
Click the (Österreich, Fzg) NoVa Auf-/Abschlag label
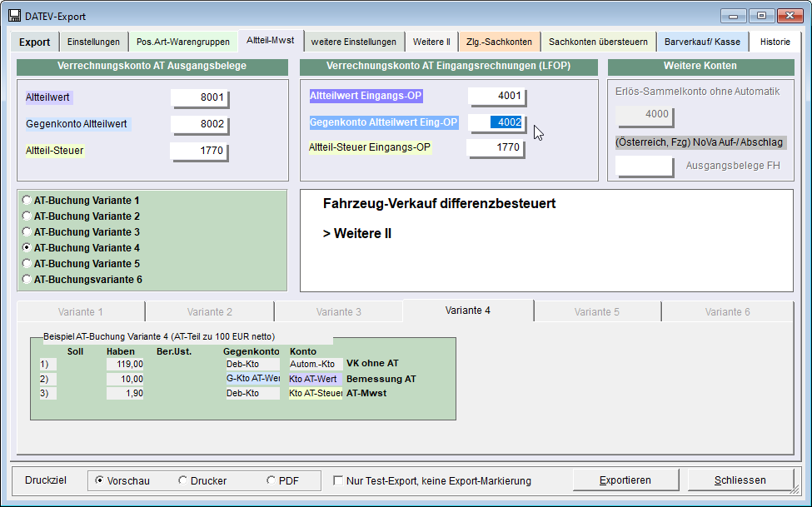point(700,142)
